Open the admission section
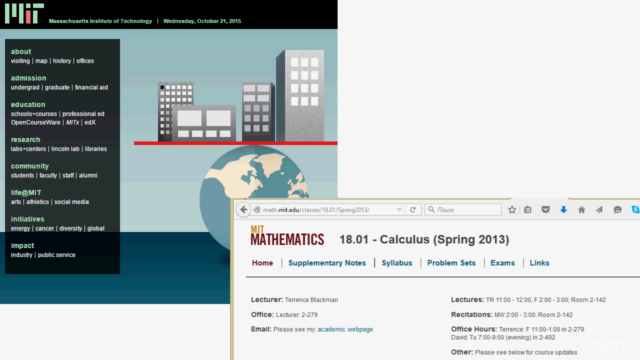 (x=29, y=78)
